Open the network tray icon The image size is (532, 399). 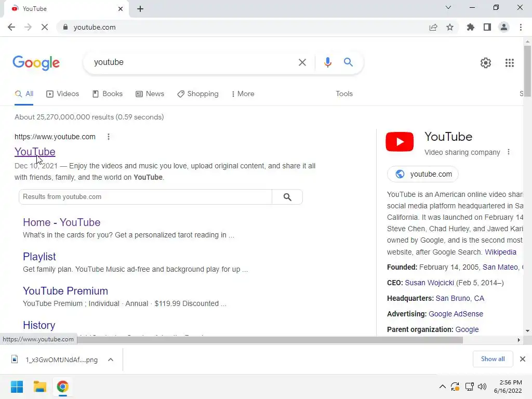[470, 387]
